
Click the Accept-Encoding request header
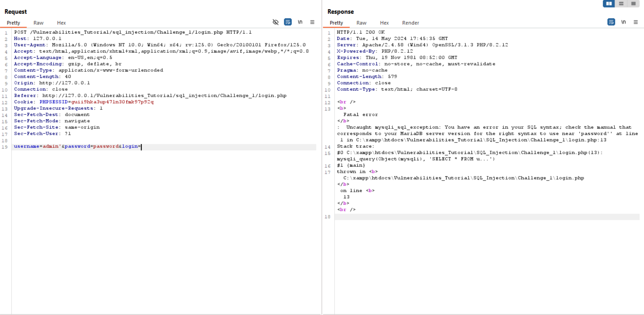coord(68,64)
